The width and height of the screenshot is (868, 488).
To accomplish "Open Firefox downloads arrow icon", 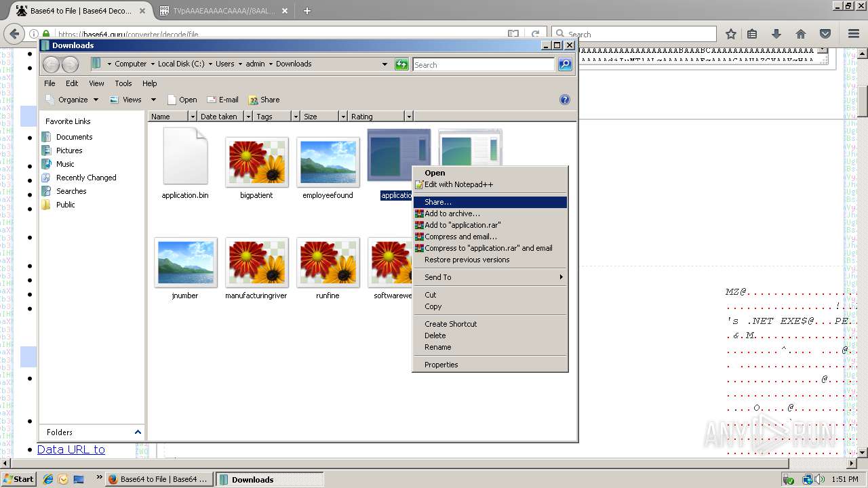I will 776,34.
